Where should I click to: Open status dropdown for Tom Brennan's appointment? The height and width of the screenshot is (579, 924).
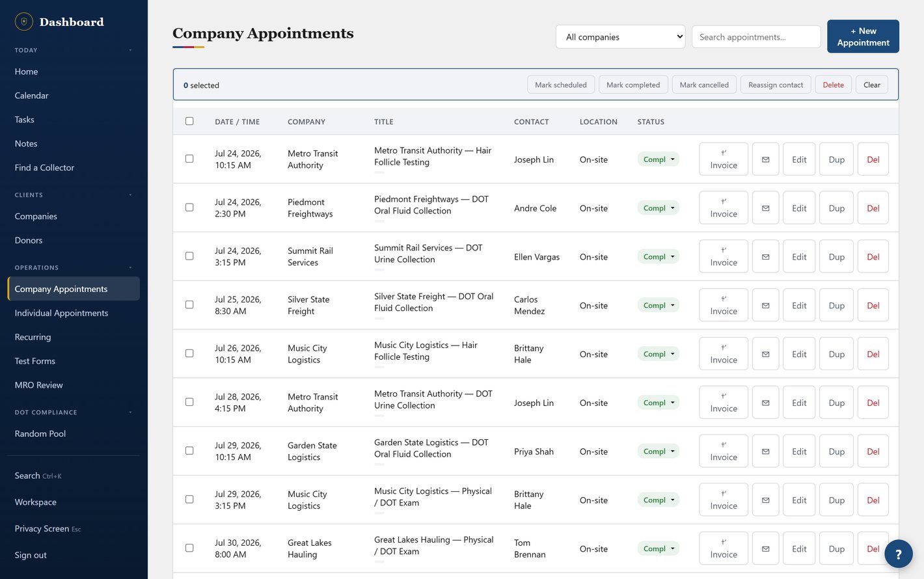point(658,548)
